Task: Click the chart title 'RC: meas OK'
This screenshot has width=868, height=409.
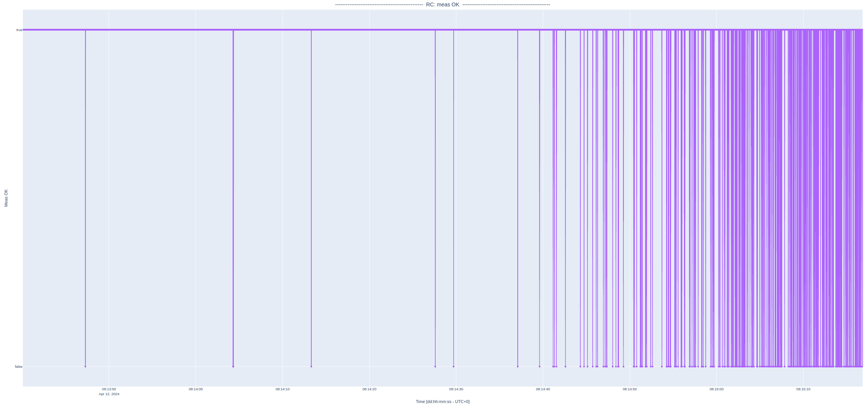Action: tap(442, 4)
